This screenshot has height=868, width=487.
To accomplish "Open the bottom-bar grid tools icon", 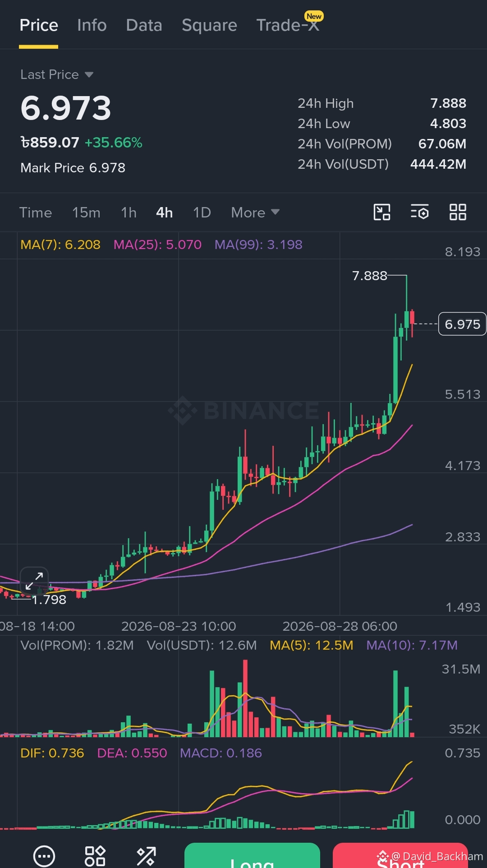I will (95, 855).
